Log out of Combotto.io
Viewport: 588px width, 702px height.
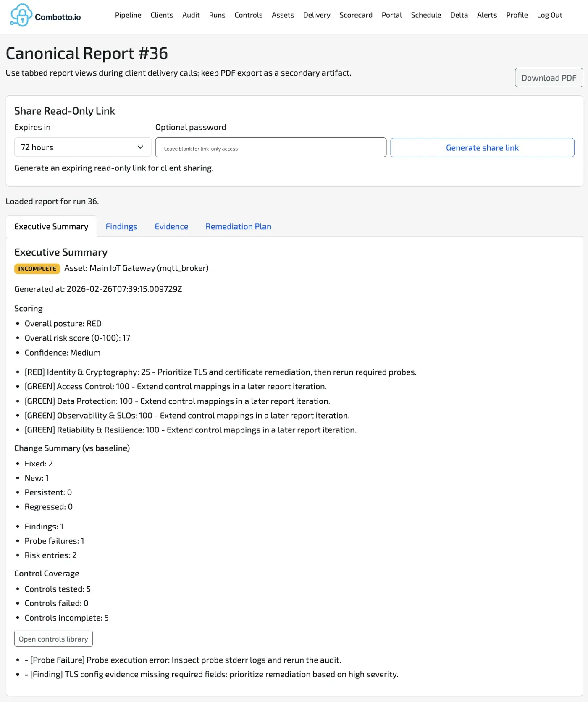[x=549, y=15]
